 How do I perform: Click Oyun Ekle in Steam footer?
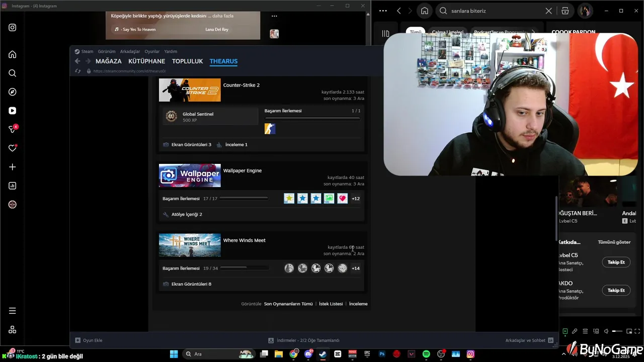[89, 340]
